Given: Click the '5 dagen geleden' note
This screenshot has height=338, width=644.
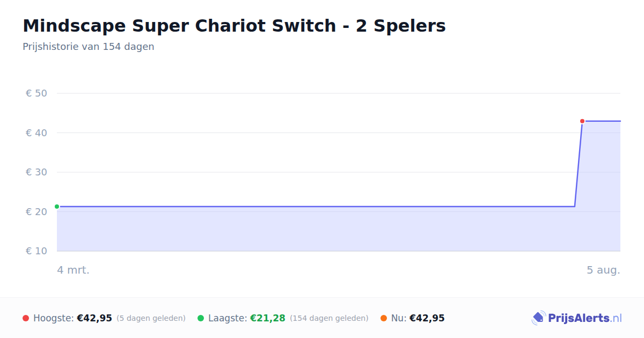Looking at the screenshot, I should [151, 318].
